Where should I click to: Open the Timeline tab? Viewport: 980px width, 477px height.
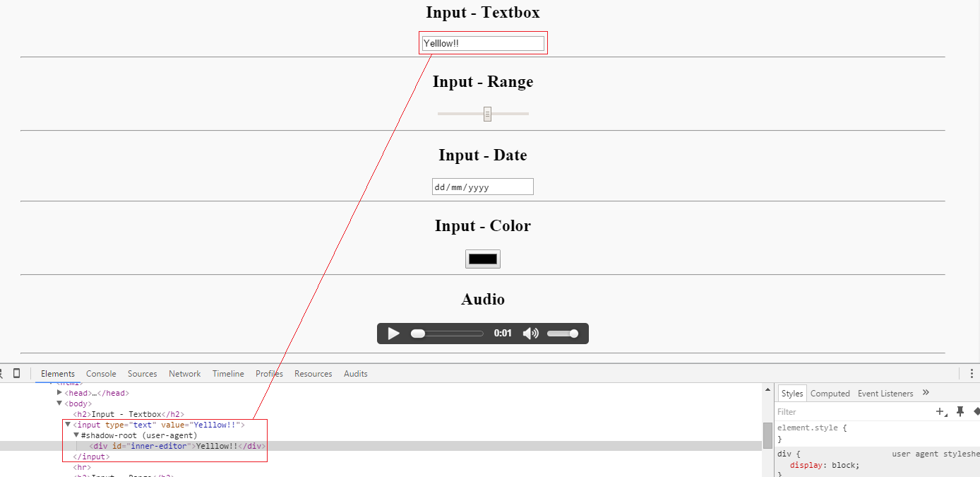pyautogui.click(x=228, y=374)
